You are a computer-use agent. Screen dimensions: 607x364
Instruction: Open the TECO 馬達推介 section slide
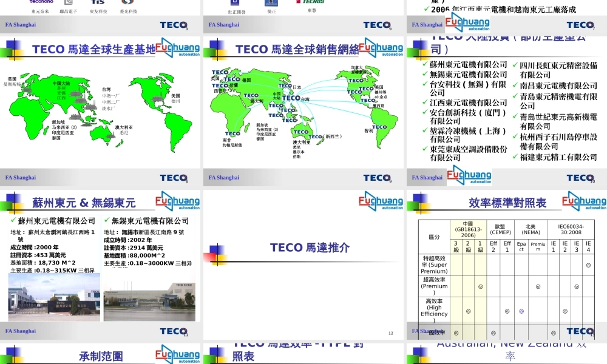pos(303,265)
